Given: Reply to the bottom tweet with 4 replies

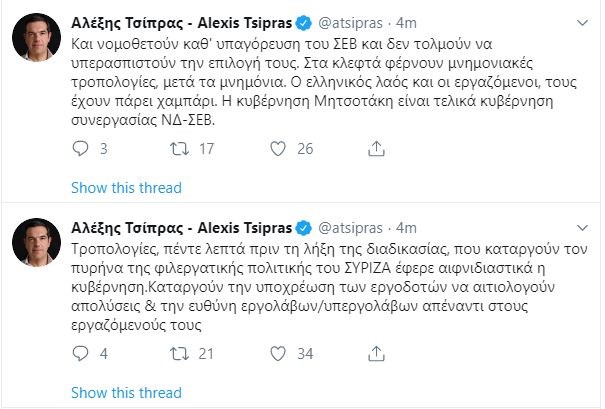Looking at the screenshot, I should 84,353.
